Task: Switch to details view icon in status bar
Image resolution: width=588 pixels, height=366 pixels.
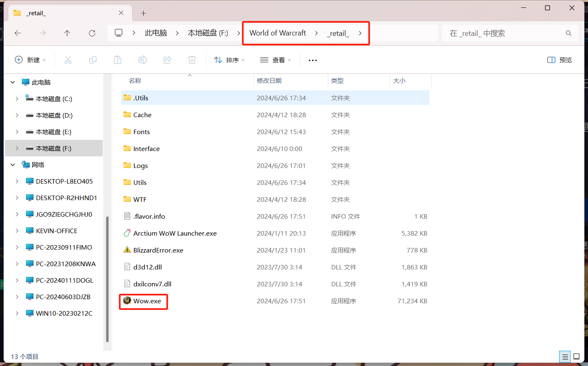Action: (x=565, y=357)
